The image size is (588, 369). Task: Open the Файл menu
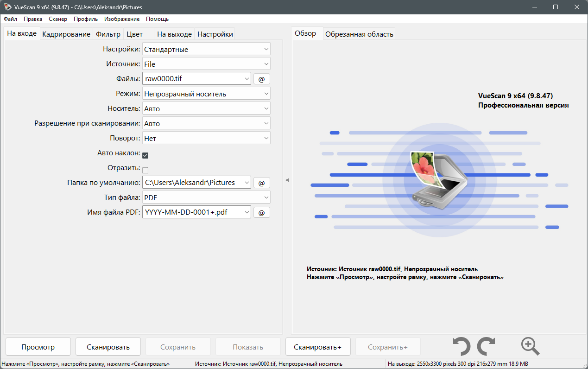coord(10,19)
